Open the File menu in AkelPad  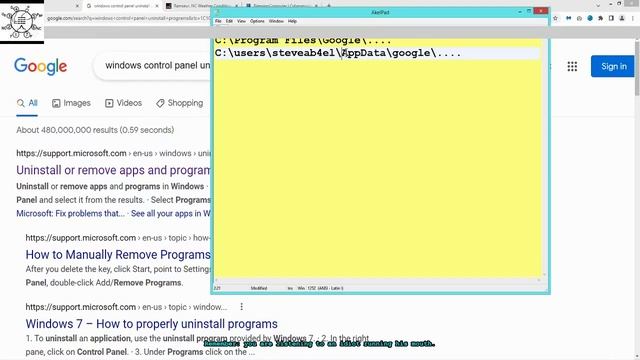point(218,21)
